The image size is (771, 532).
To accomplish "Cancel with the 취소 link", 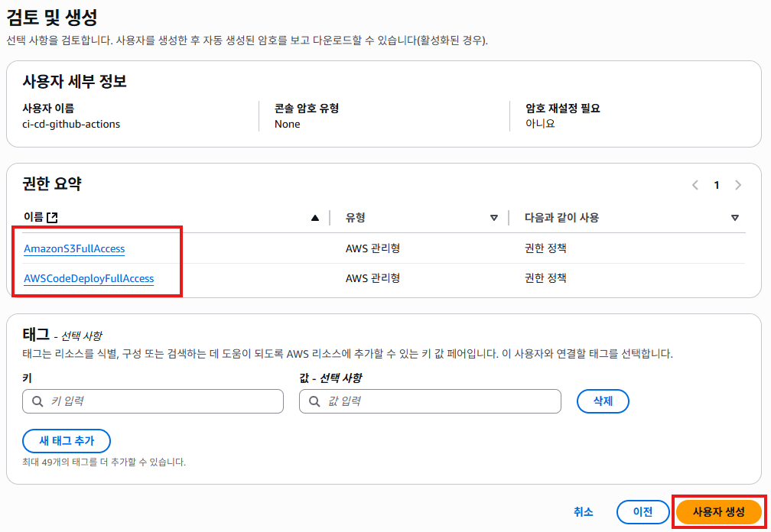I will pos(583,512).
